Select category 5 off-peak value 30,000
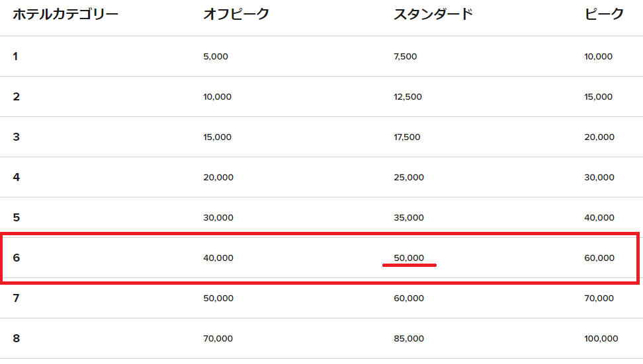This screenshot has height=364, width=643. pyautogui.click(x=218, y=218)
